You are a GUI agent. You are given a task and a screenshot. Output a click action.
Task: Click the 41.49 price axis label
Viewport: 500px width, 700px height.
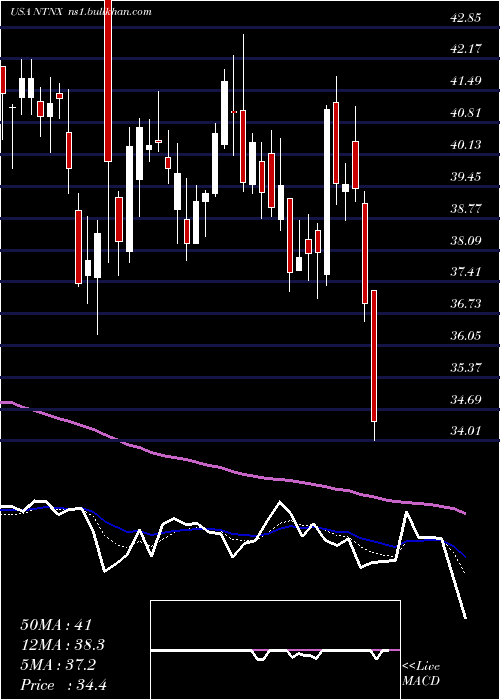point(466,81)
